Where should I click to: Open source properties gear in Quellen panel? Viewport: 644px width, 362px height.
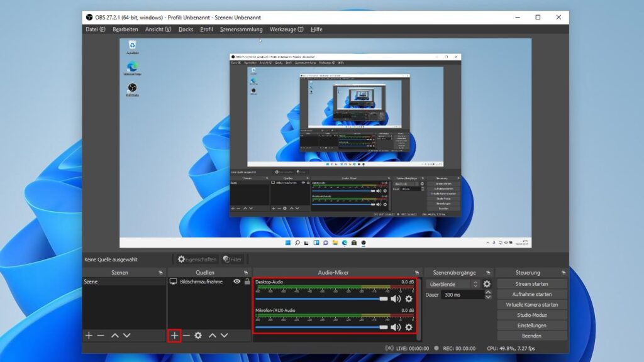198,336
